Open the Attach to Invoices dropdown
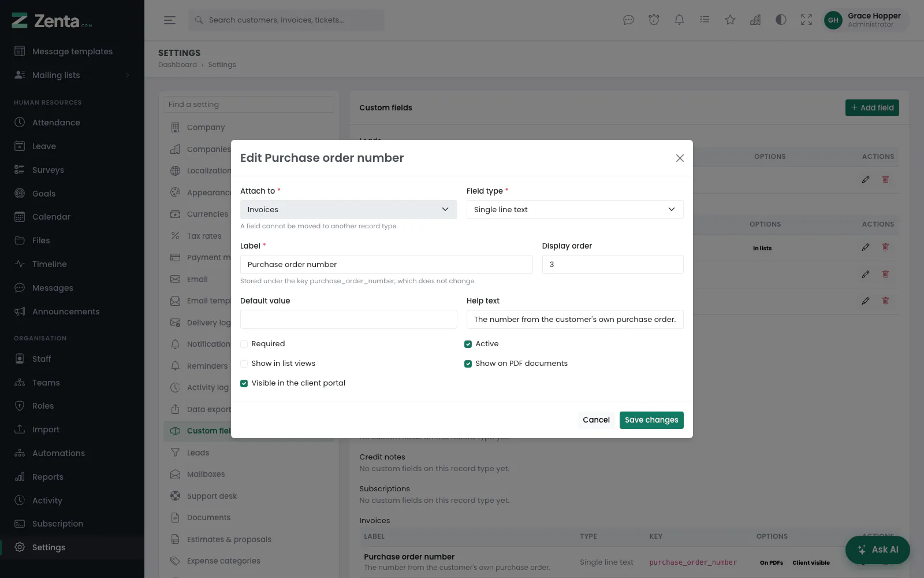The width and height of the screenshot is (924, 578). [349, 209]
